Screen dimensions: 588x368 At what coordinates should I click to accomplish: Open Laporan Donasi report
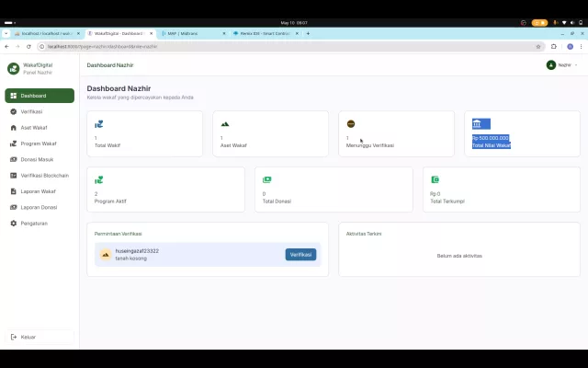click(x=40, y=207)
